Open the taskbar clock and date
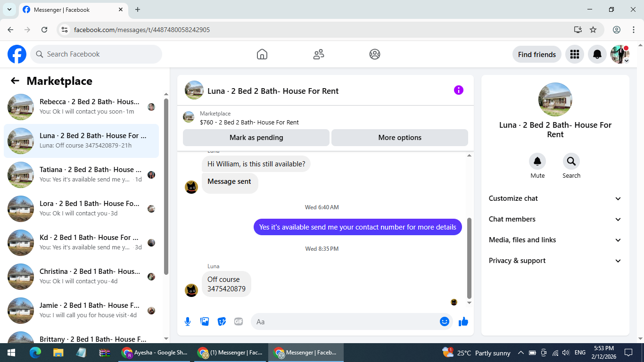The height and width of the screenshot is (362, 644). 603,353
